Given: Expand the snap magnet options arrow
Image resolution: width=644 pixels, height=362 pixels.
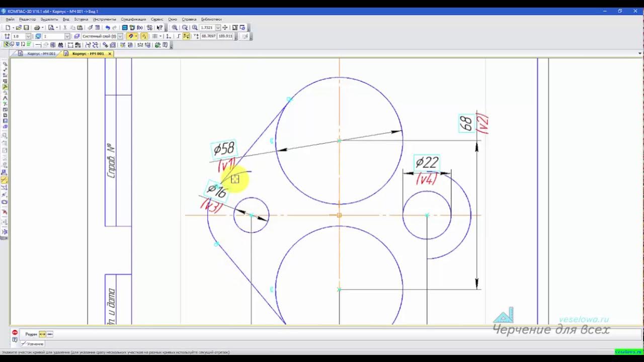Looking at the screenshot, I should click(x=136, y=36).
